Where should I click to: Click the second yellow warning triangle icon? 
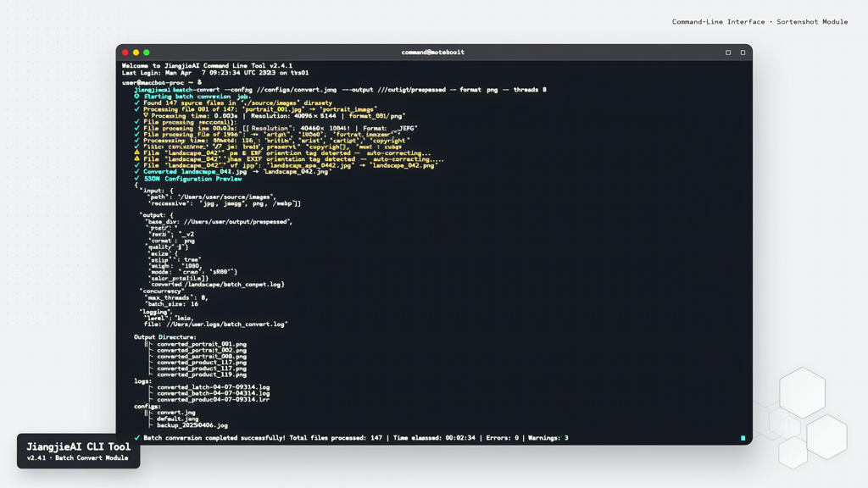(x=136, y=158)
